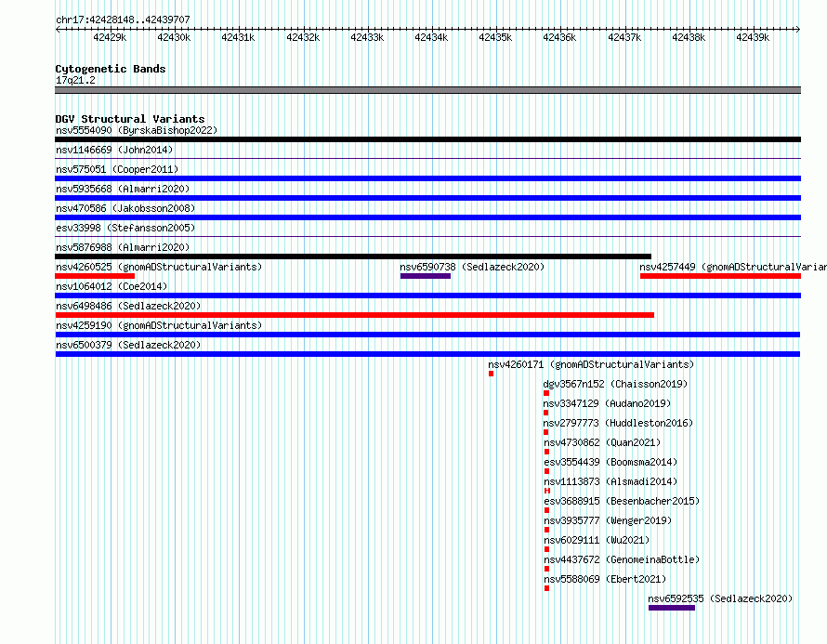Click the nsv1064012 (Coe2014) label
The image size is (827, 644).
pos(112,286)
